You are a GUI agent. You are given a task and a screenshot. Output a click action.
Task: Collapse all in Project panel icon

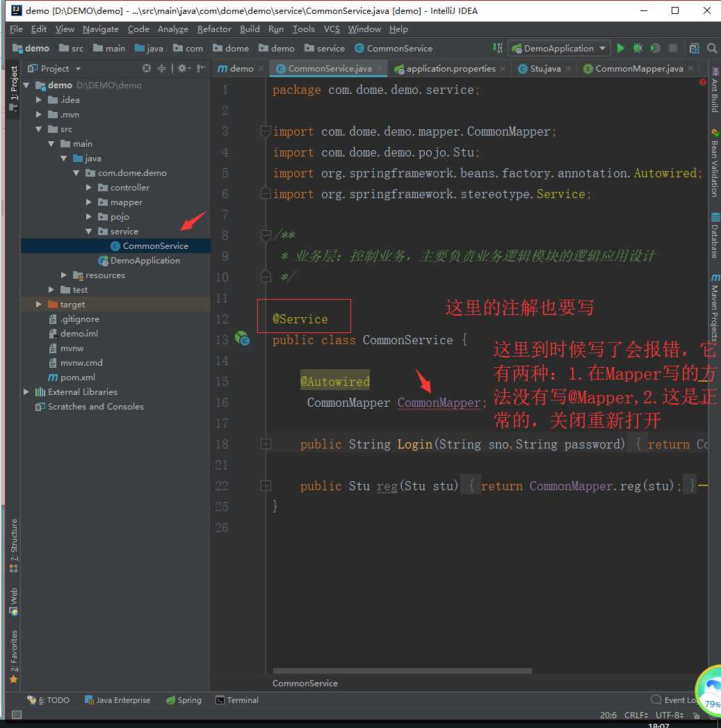pyautogui.click(x=161, y=68)
